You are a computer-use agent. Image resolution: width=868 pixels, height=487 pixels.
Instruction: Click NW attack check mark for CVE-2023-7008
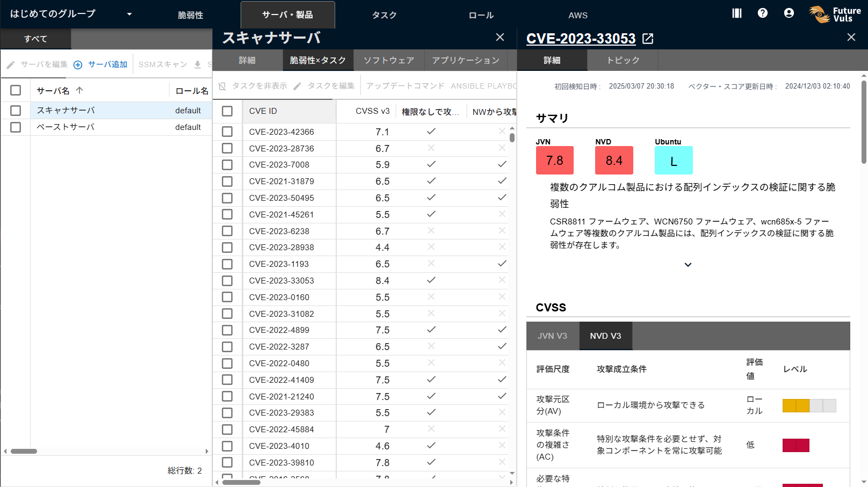click(x=502, y=164)
